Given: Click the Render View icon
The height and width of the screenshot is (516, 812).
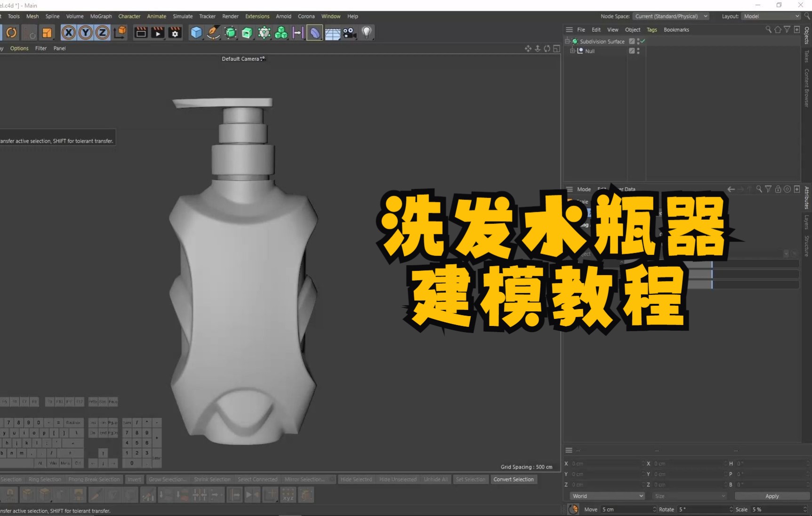Looking at the screenshot, I should pos(141,32).
